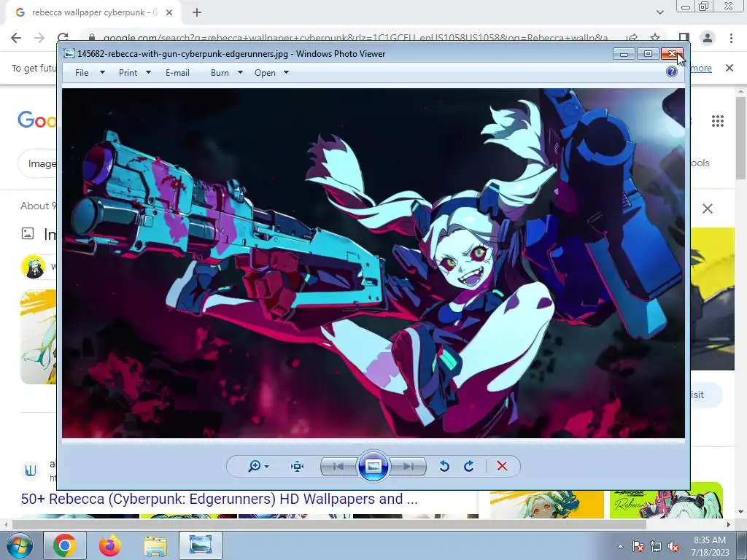
Task: Open a new Chrome tab
Action: (197, 12)
